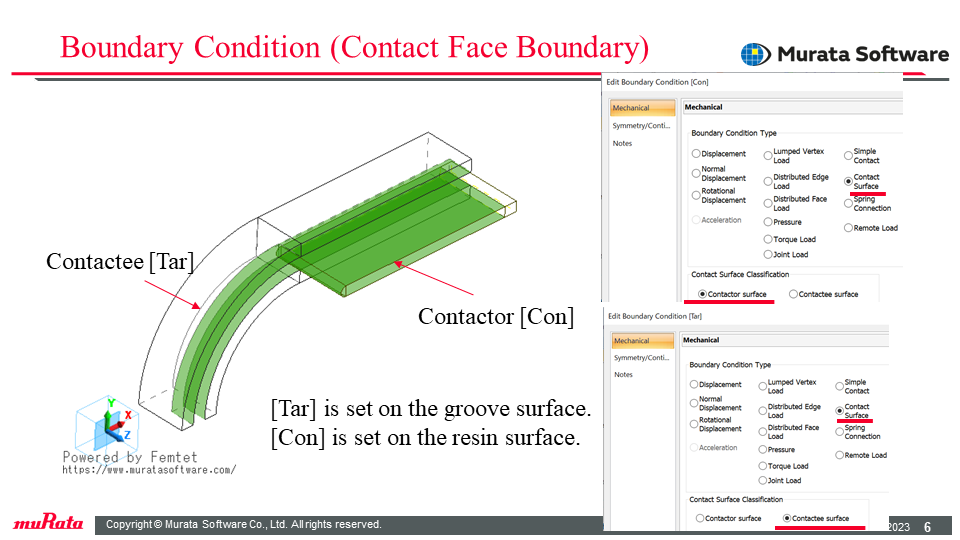
Task: Open Symmetry/Conti... tab in Con dialog
Action: pyautogui.click(x=641, y=126)
